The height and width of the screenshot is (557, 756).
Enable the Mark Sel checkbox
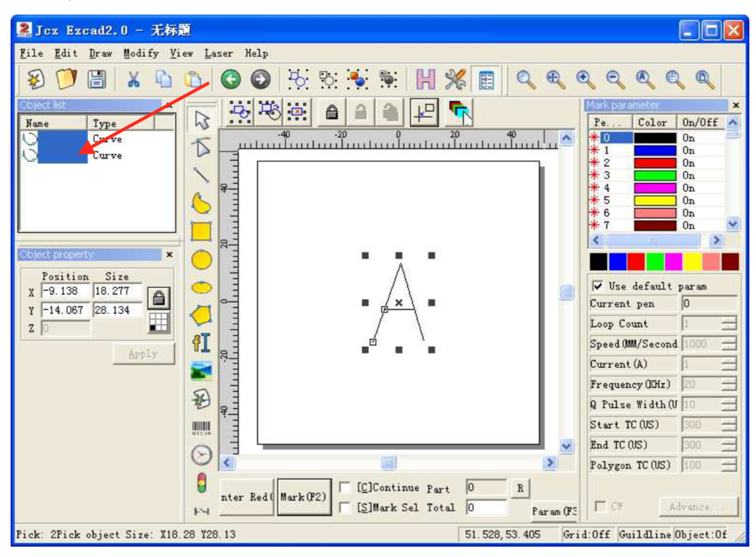tap(345, 508)
